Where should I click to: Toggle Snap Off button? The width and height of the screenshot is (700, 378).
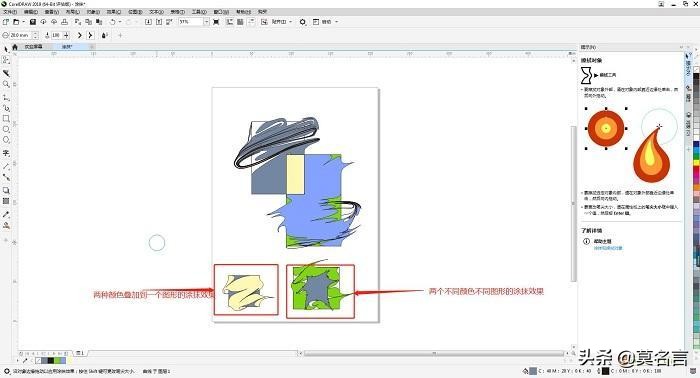coord(264,21)
